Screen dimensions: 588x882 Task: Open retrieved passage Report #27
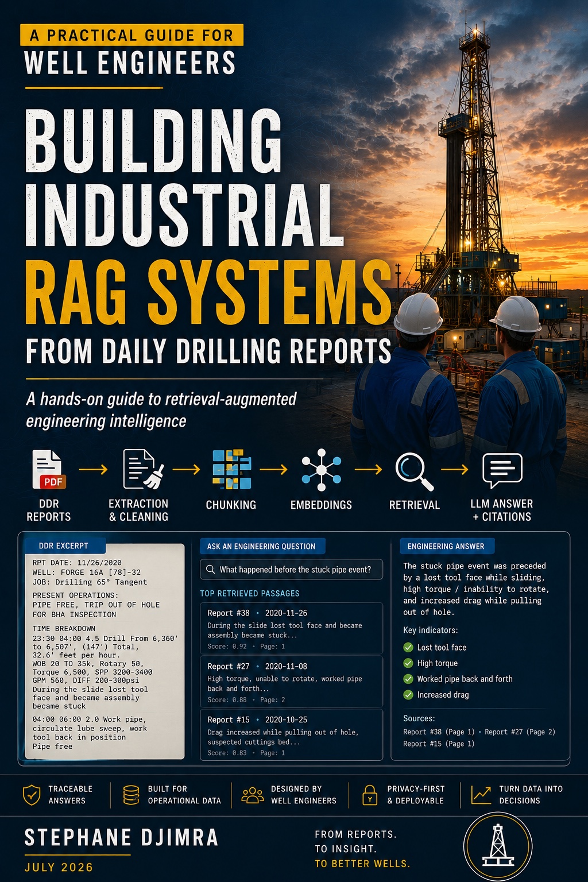coord(291,682)
